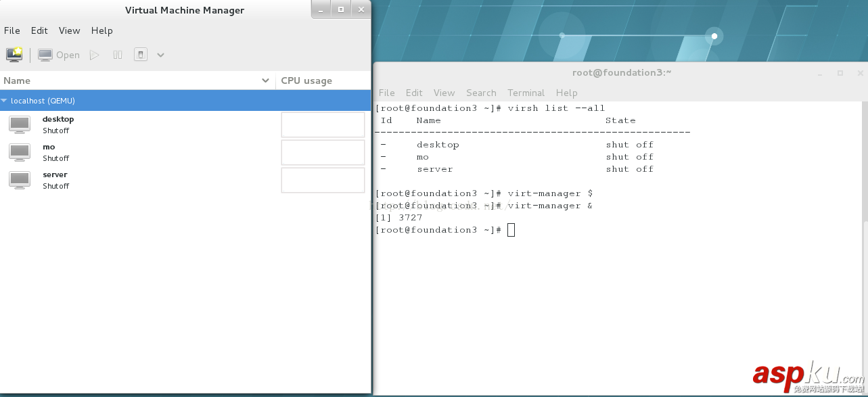The image size is (868, 397).
Task: Click the Create new virtual machine icon
Action: point(14,55)
